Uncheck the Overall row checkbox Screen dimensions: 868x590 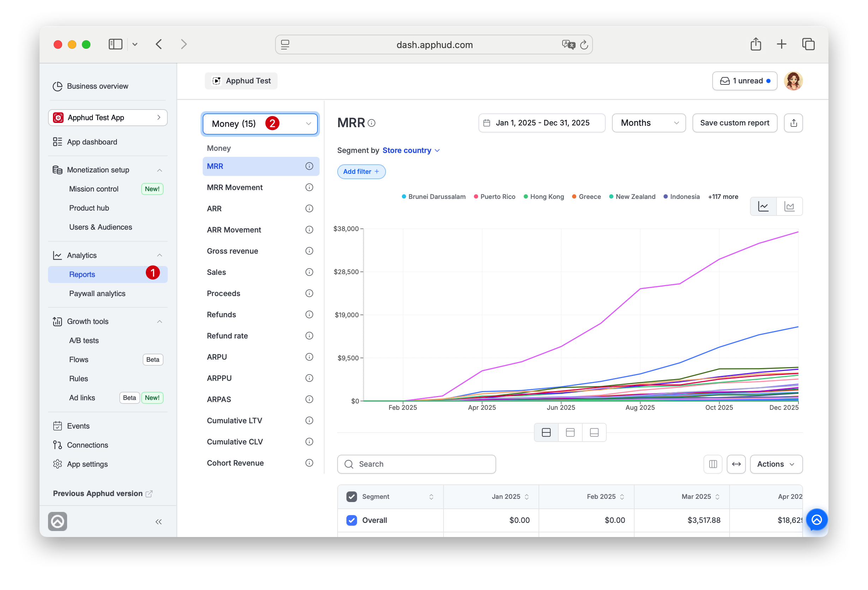(351, 520)
